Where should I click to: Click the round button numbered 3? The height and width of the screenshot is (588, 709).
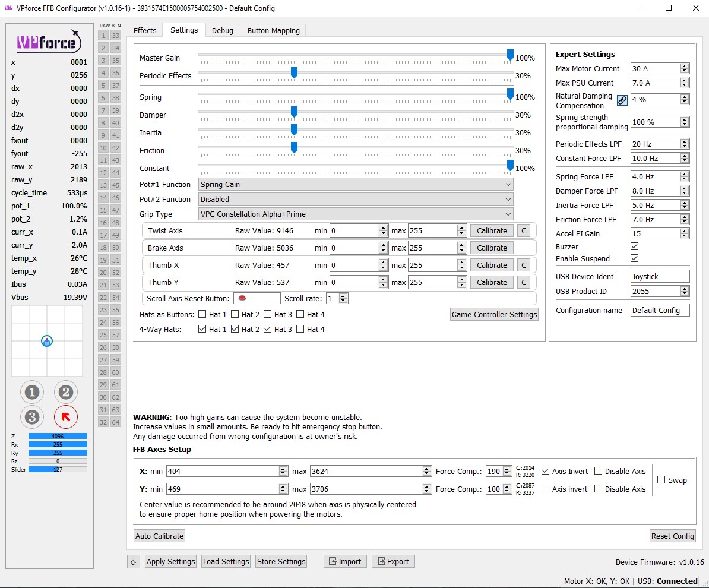(x=32, y=417)
